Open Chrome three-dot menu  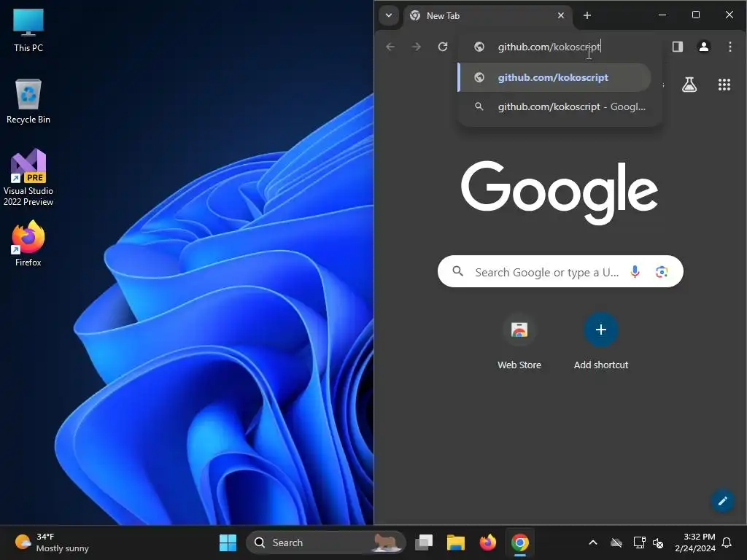pyautogui.click(x=729, y=47)
